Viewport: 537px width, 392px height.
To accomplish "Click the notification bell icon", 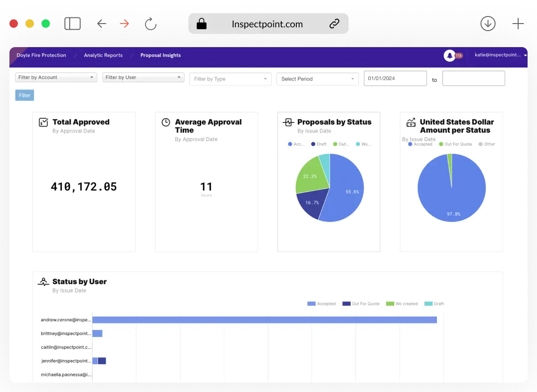I will 449,56.
